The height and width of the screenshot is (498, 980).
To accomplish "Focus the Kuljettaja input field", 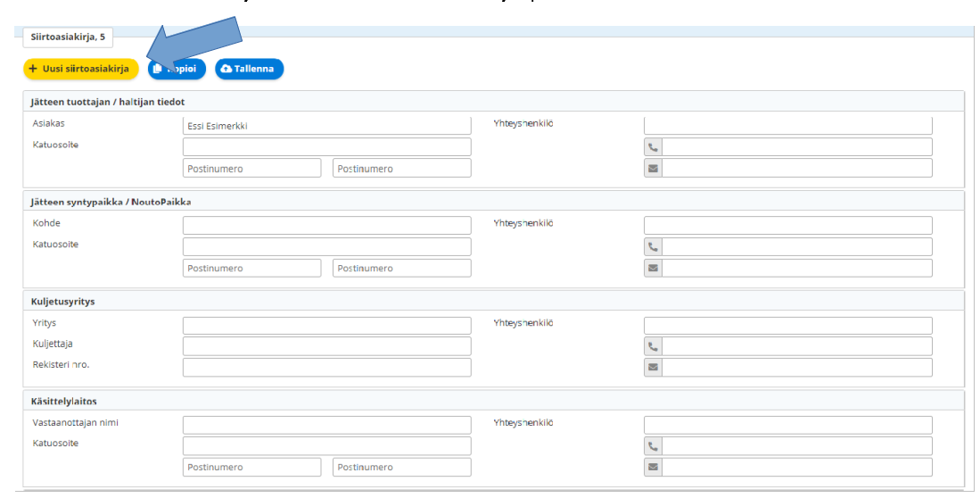I will (x=327, y=346).
